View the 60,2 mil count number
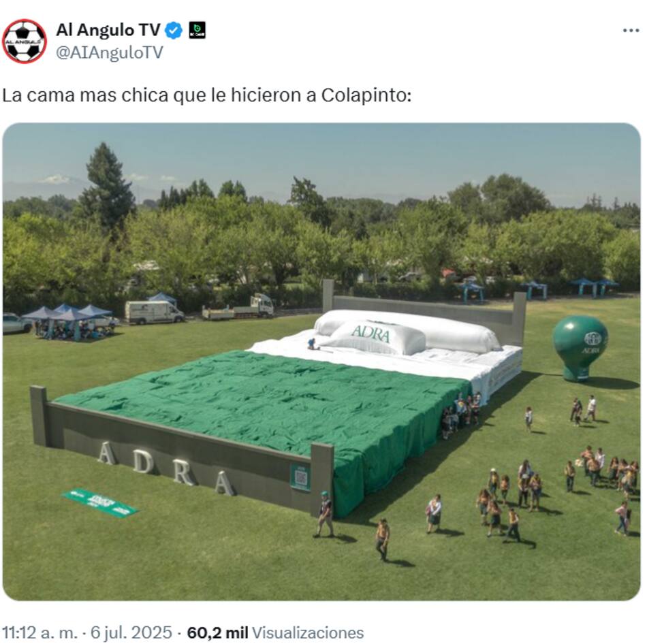This screenshot has height=644, width=647. pyautogui.click(x=217, y=632)
